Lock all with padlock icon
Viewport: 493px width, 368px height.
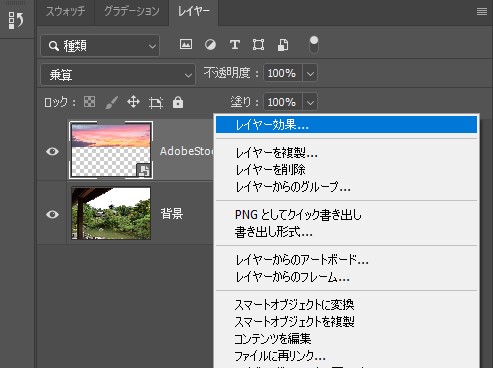coord(178,102)
